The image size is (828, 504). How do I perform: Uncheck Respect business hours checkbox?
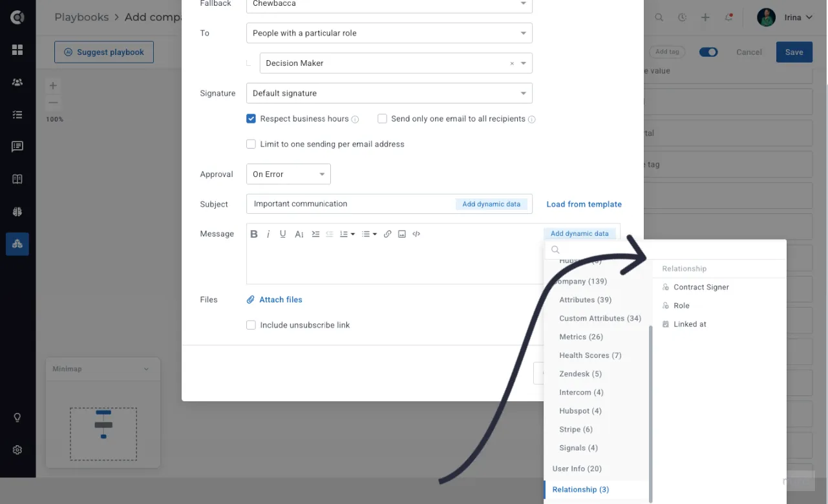251,119
